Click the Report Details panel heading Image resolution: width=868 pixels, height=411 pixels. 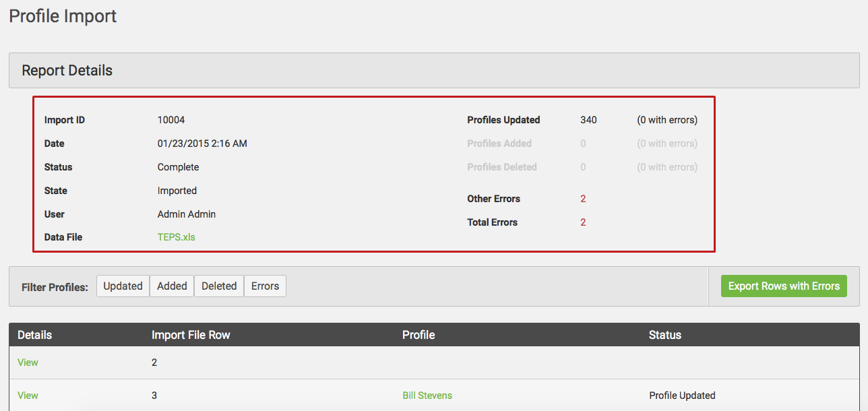pos(67,71)
